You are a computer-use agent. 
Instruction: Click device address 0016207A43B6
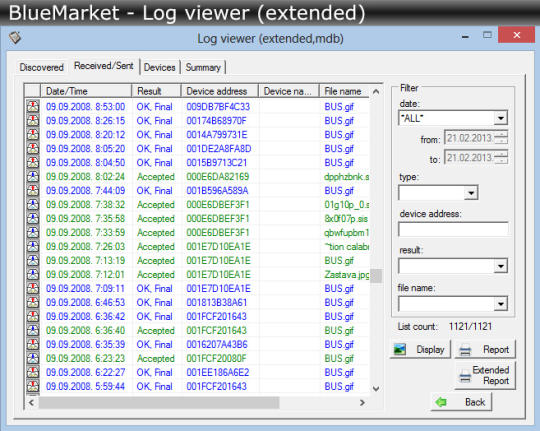(217, 345)
